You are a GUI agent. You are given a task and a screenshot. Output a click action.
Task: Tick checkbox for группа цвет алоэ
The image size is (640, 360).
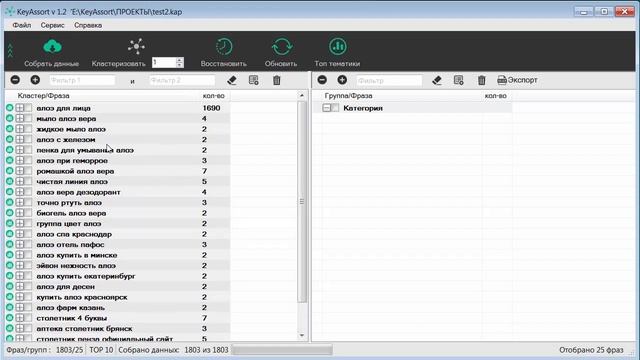tap(28, 224)
